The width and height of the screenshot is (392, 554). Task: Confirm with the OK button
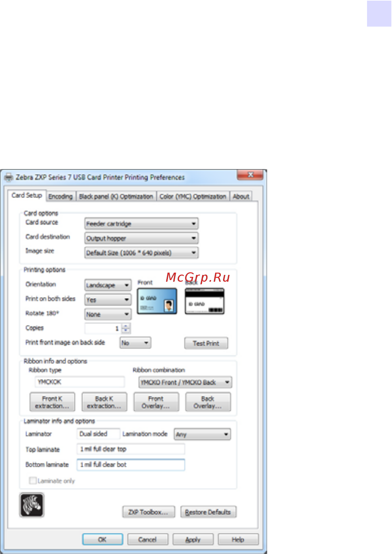tap(102, 539)
